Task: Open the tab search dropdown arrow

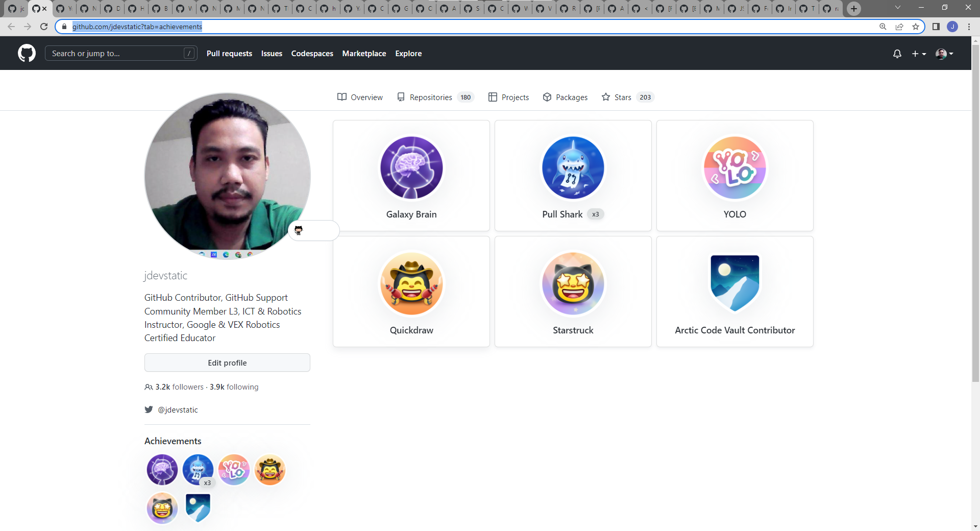Action: (898, 8)
